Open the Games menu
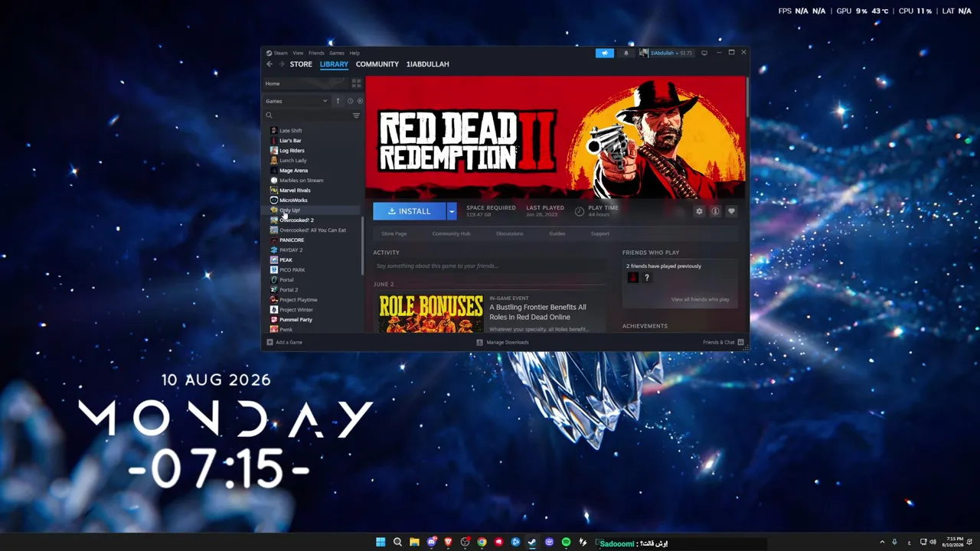The image size is (980, 551). pyautogui.click(x=337, y=53)
